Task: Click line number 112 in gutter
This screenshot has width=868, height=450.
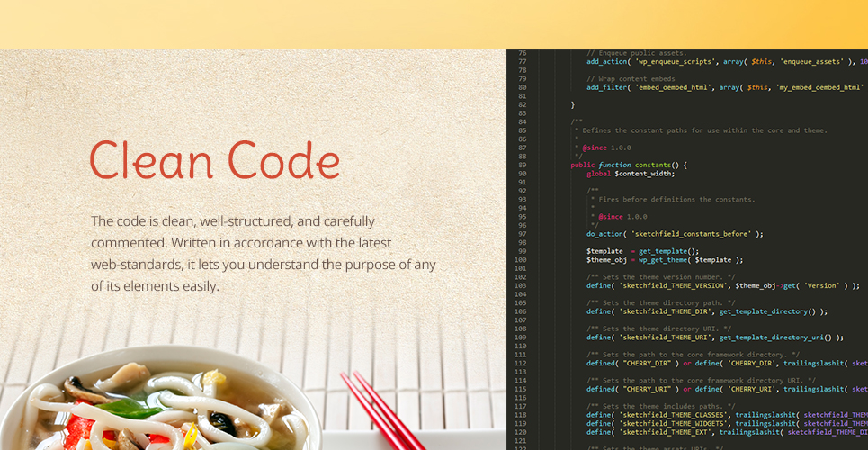Action: click(521, 364)
